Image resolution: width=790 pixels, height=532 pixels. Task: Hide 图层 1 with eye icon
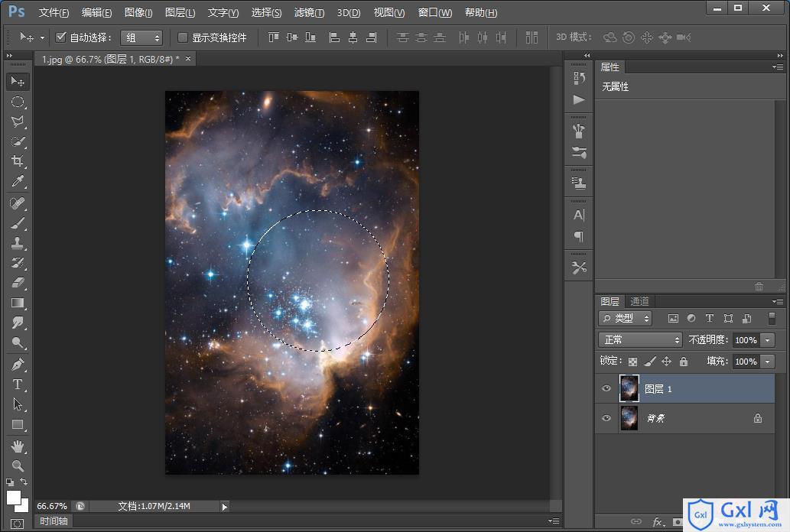click(x=606, y=388)
